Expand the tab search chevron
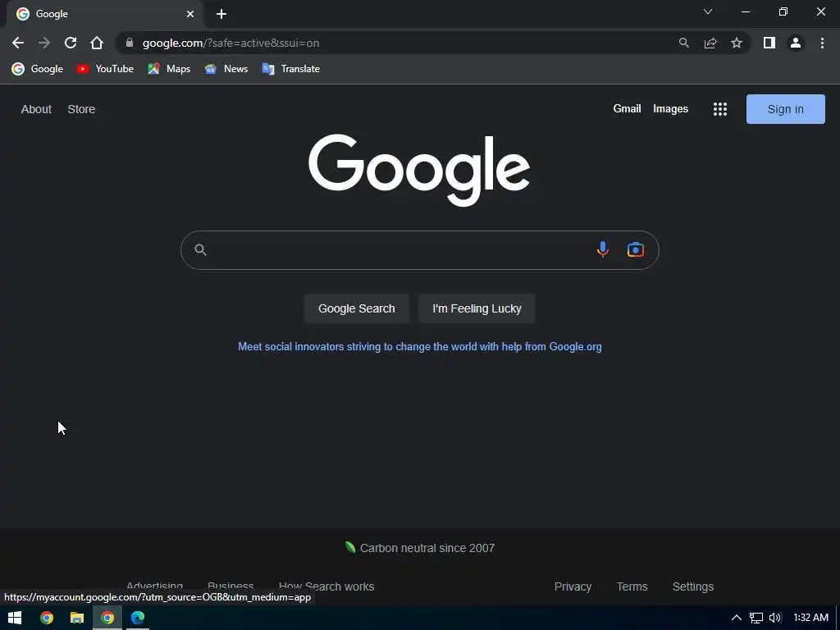Screen dimensions: 840x630 click(x=708, y=11)
